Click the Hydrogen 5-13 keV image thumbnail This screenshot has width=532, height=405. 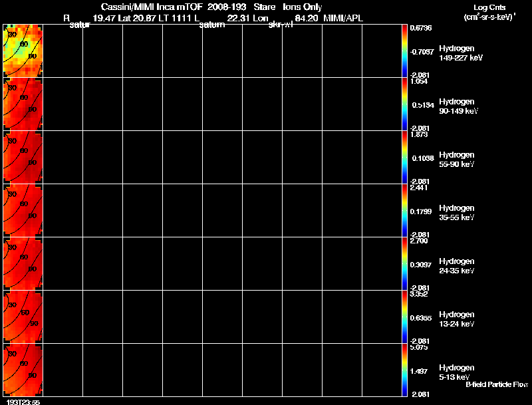[23, 370]
